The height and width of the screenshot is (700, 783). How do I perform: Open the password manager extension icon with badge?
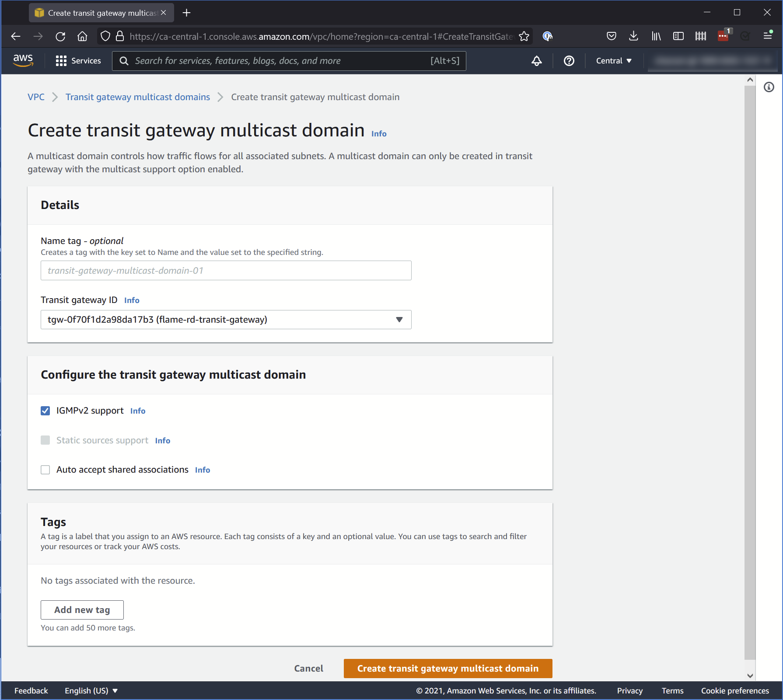pos(723,36)
